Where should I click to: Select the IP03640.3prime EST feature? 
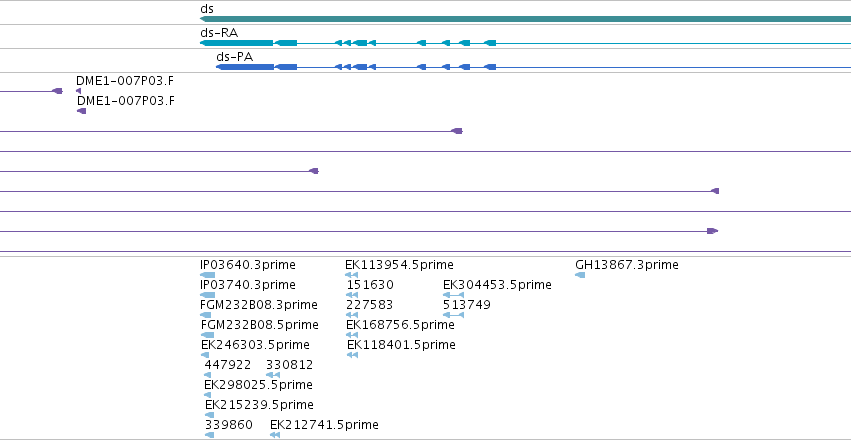tap(207, 275)
